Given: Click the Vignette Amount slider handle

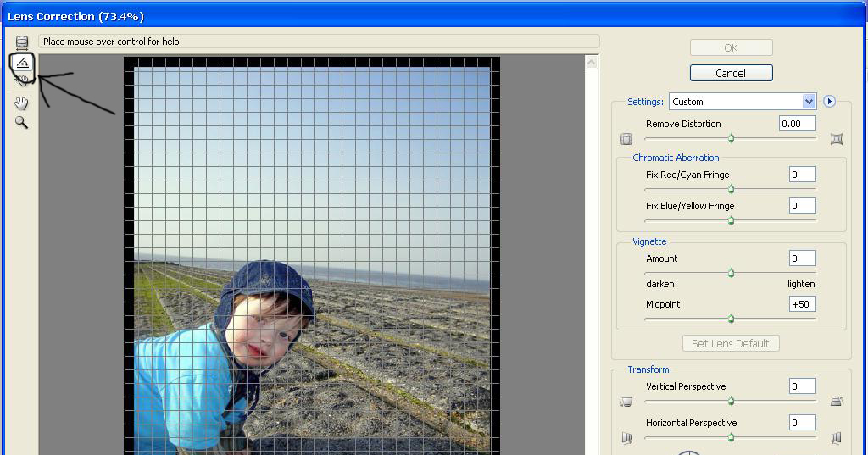Looking at the screenshot, I should point(731,273).
